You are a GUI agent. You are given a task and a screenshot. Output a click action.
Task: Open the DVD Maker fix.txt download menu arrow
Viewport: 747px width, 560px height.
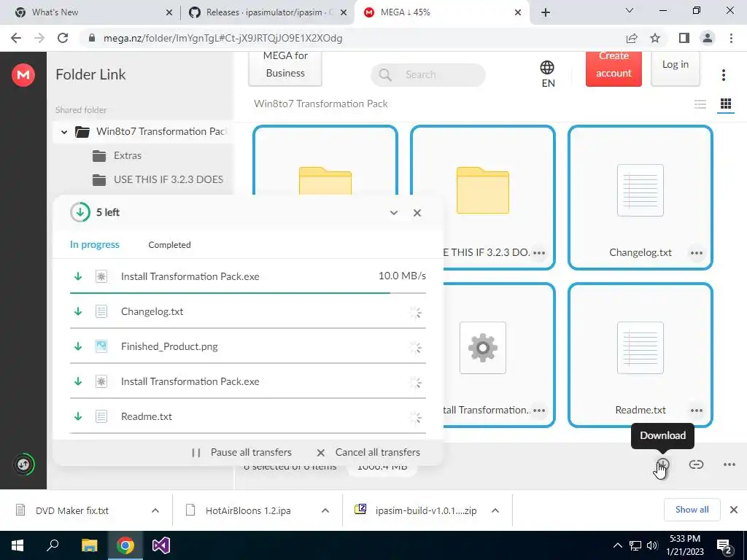point(155,510)
